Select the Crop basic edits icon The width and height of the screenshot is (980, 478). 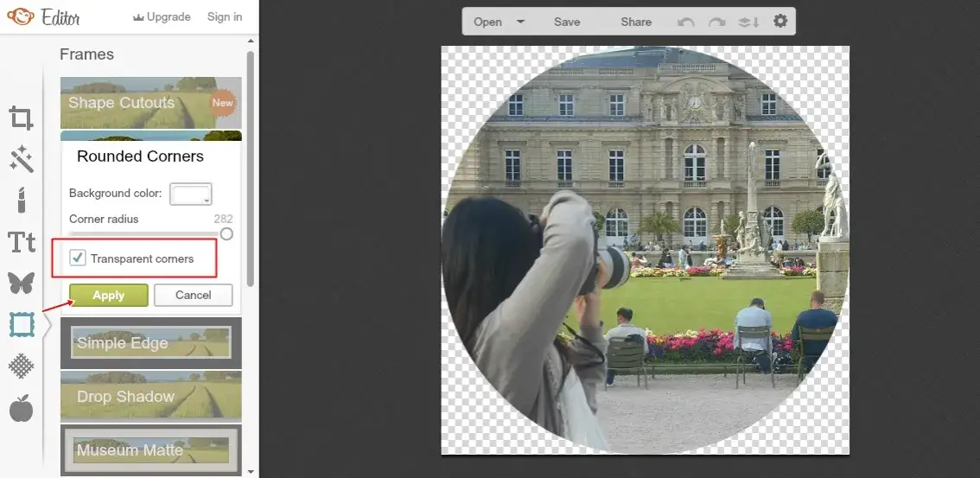click(x=22, y=118)
